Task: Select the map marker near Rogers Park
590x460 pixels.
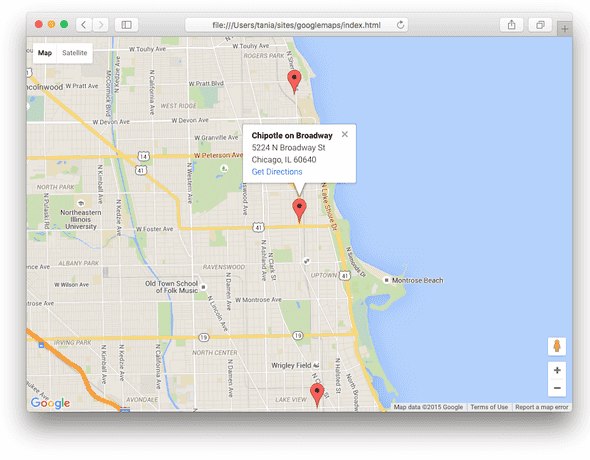Action: click(x=294, y=82)
